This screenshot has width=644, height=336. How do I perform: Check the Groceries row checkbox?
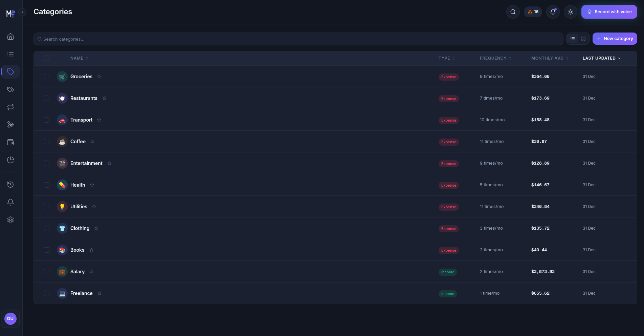coord(47,77)
